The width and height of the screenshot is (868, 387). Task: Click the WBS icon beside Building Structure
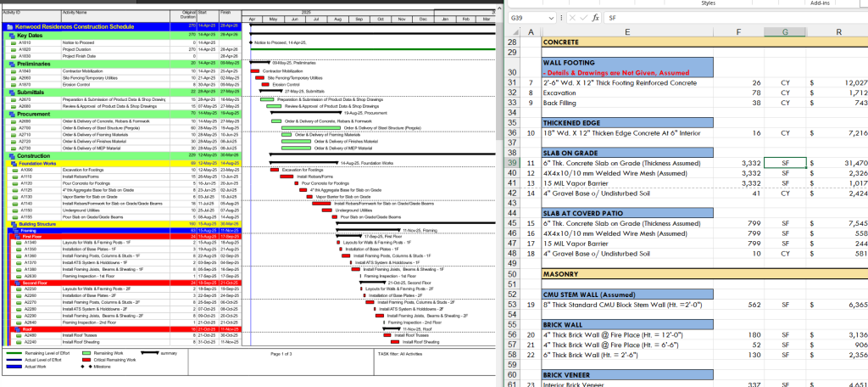14,223
